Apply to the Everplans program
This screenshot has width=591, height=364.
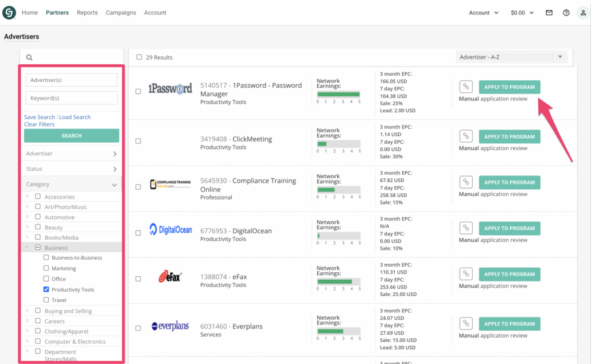coord(509,324)
